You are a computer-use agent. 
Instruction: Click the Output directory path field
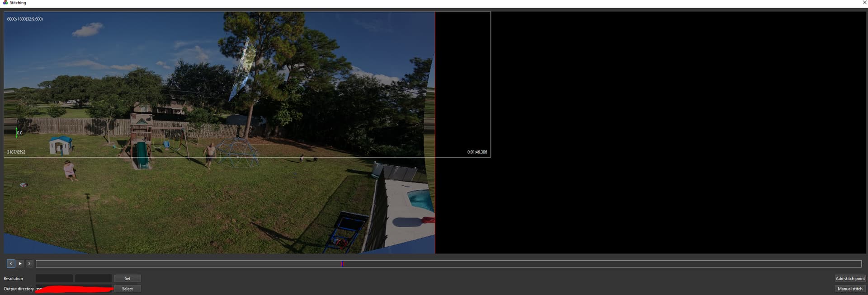74,289
